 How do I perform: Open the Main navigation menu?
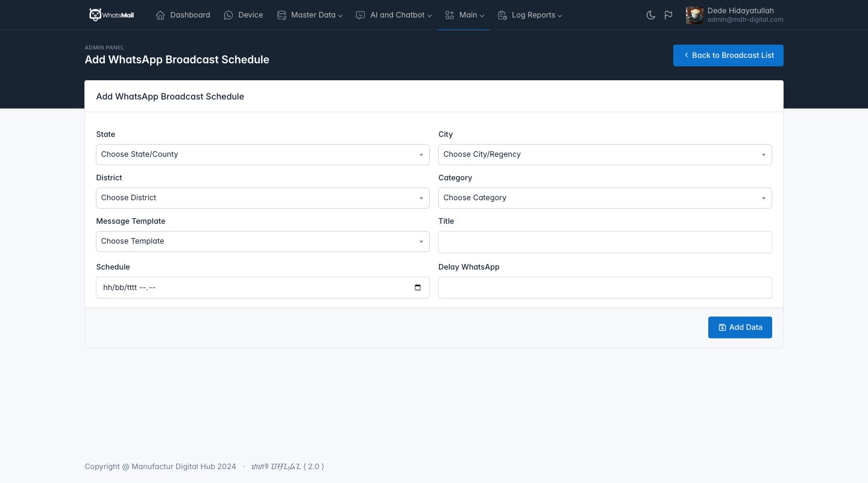[464, 15]
